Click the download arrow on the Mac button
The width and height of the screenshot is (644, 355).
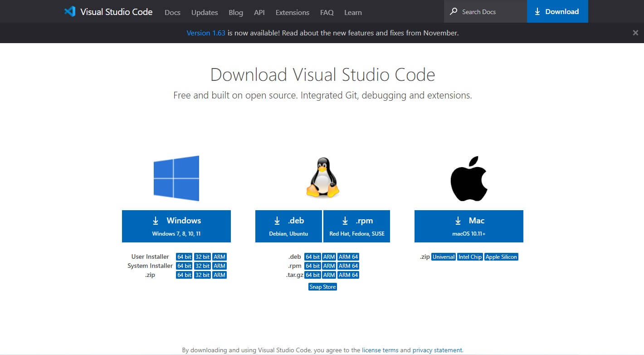[x=458, y=220]
